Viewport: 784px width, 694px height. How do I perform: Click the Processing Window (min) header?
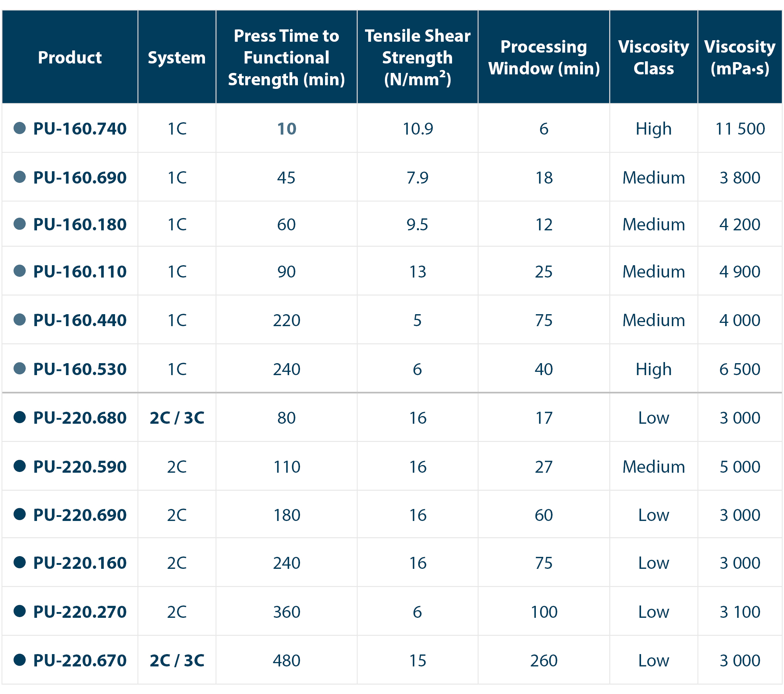[544, 58]
